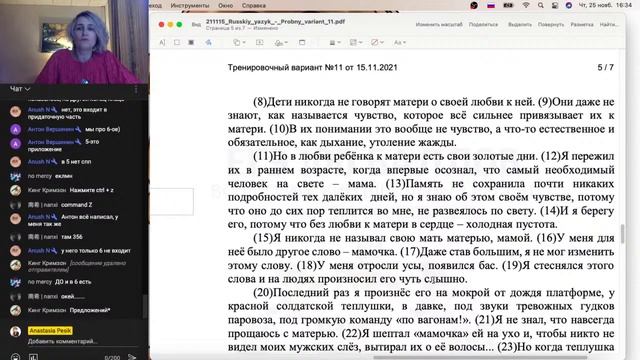This screenshot has width=640, height=360.
Task: Click the battery status icon
Action: click(508, 5)
